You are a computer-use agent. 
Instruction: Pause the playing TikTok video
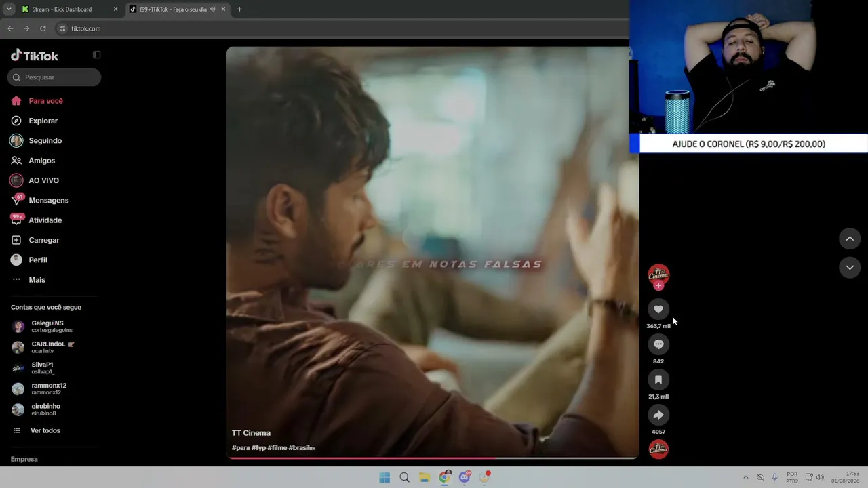coord(433,252)
